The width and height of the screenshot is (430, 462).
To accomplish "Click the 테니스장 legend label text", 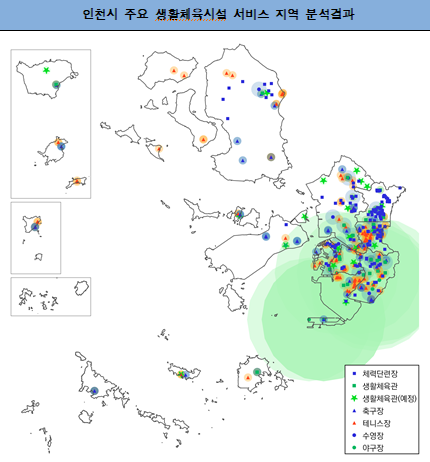I will point(376,423).
